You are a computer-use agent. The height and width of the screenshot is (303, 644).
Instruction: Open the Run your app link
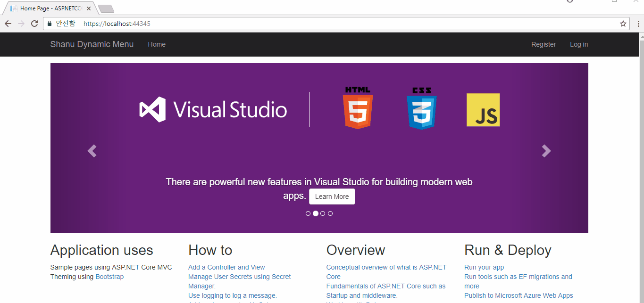pyautogui.click(x=484, y=267)
